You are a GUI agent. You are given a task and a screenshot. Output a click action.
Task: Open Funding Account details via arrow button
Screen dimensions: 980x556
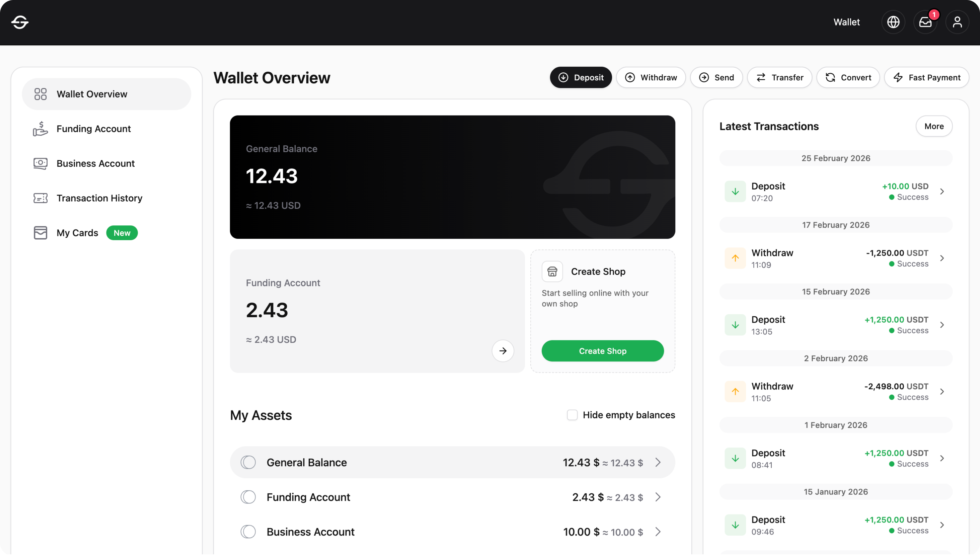(503, 351)
